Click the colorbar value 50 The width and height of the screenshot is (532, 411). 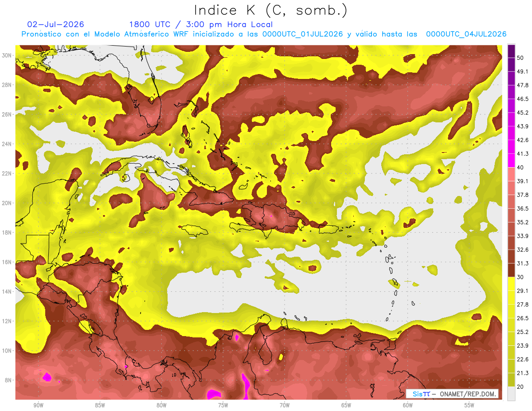[520, 58]
